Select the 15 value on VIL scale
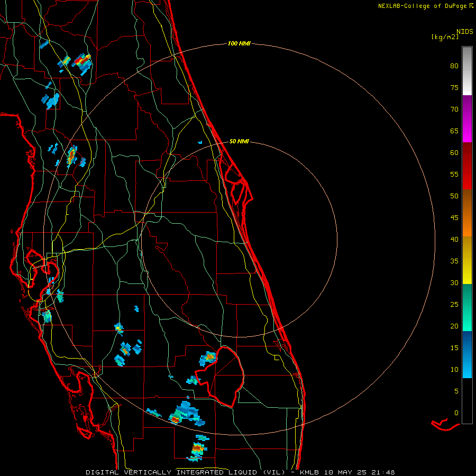The height and width of the screenshot is (476, 476). coord(454,348)
